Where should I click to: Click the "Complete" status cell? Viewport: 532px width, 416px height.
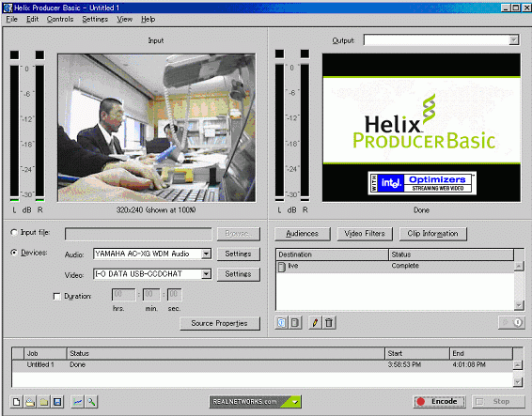click(405, 266)
